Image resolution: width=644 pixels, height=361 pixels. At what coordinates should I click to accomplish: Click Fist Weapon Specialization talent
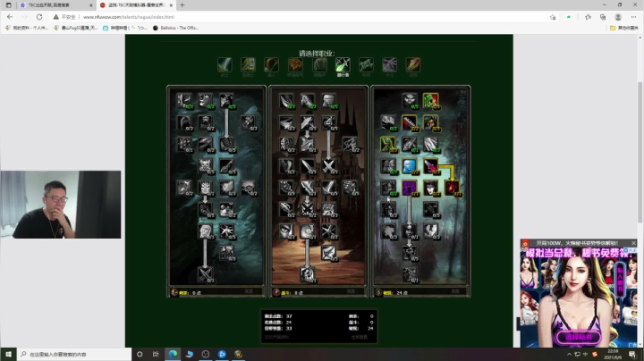tap(350, 188)
